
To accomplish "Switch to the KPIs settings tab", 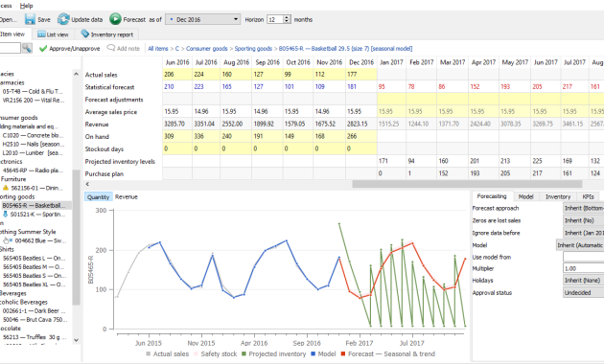I will click(589, 196).
